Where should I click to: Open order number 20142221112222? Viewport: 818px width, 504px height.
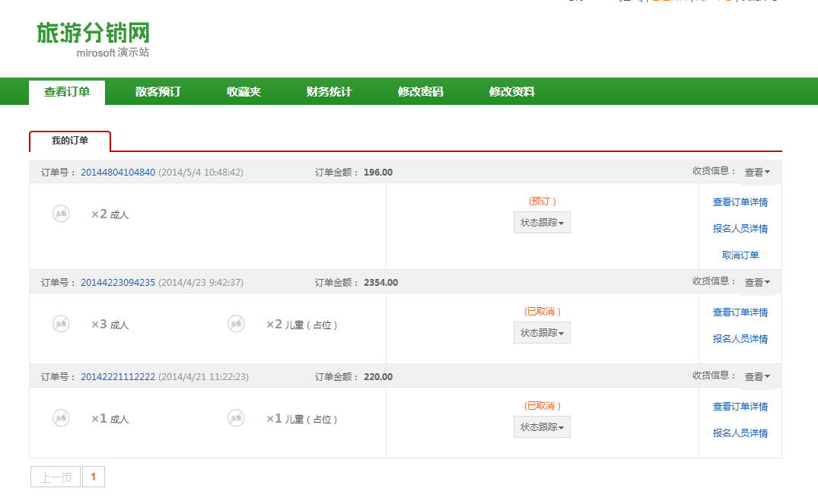(118, 377)
